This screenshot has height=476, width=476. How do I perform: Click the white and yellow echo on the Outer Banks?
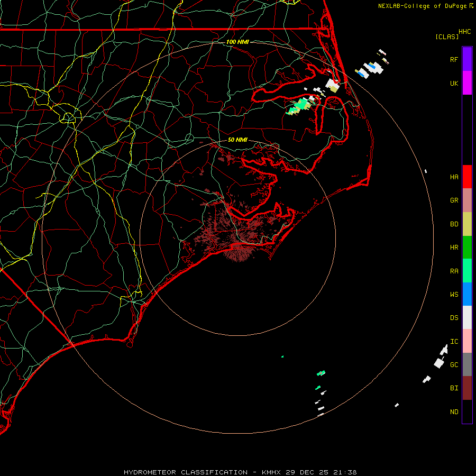click(x=333, y=85)
